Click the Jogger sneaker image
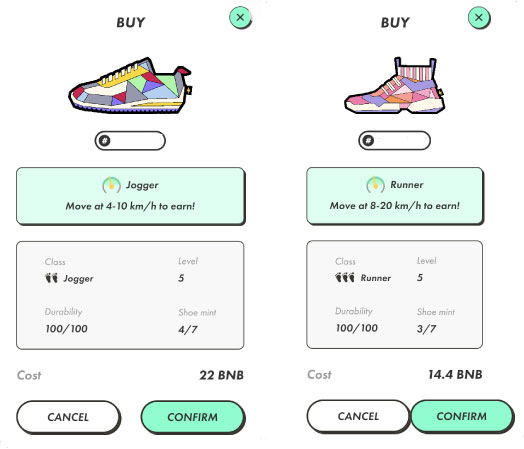The width and height of the screenshot is (524, 449). click(x=130, y=85)
